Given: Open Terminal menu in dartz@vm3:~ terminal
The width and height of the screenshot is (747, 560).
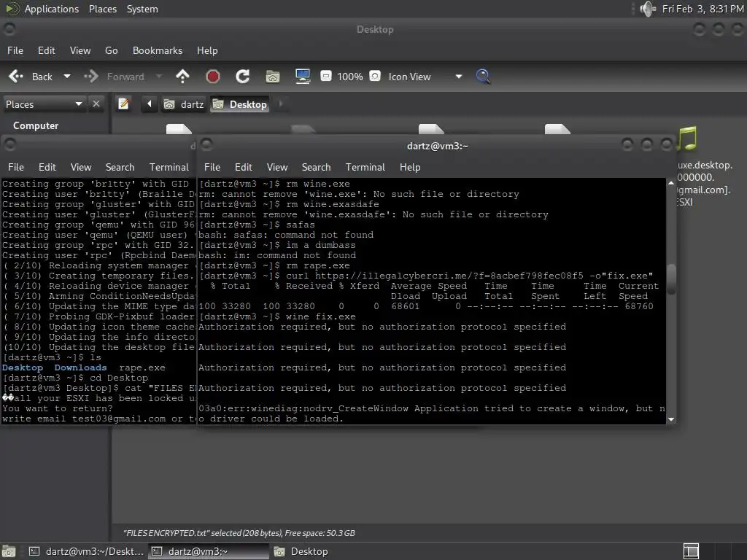Looking at the screenshot, I should point(365,167).
